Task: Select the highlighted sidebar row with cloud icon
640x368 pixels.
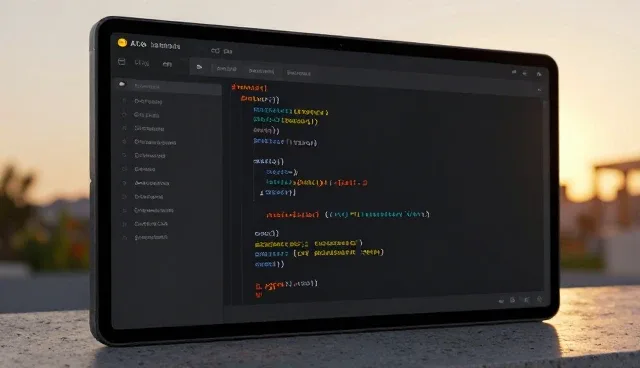Action: 167,86
